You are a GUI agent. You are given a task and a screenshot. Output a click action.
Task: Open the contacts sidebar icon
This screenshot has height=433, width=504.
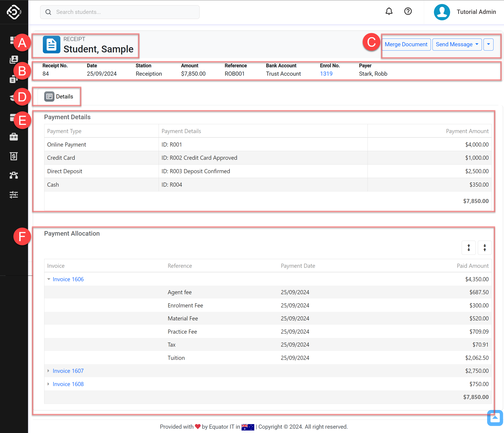(14, 59)
